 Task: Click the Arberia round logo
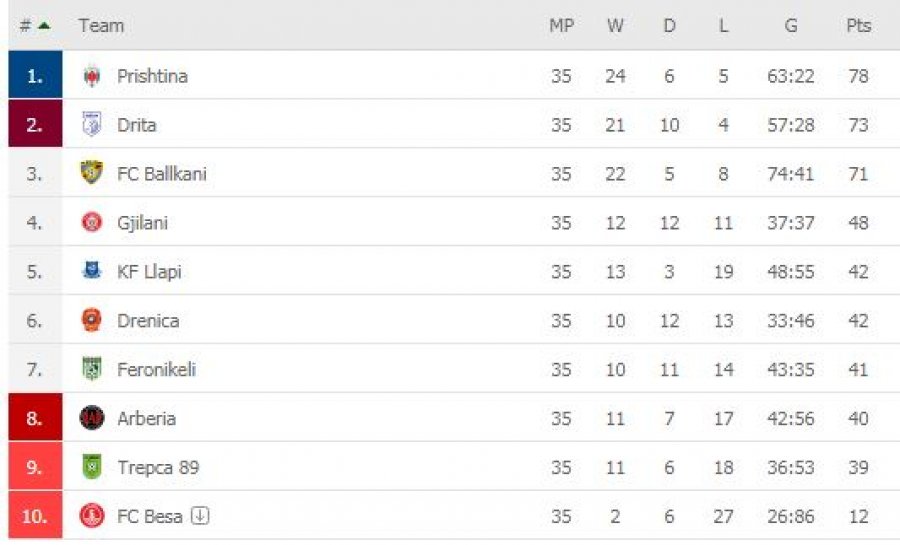[92, 418]
